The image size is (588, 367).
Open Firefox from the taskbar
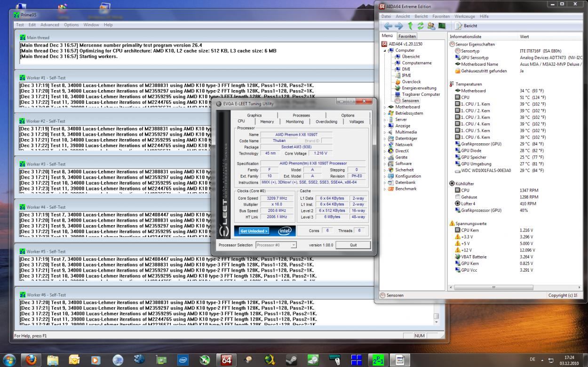pyautogui.click(x=31, y=359)
